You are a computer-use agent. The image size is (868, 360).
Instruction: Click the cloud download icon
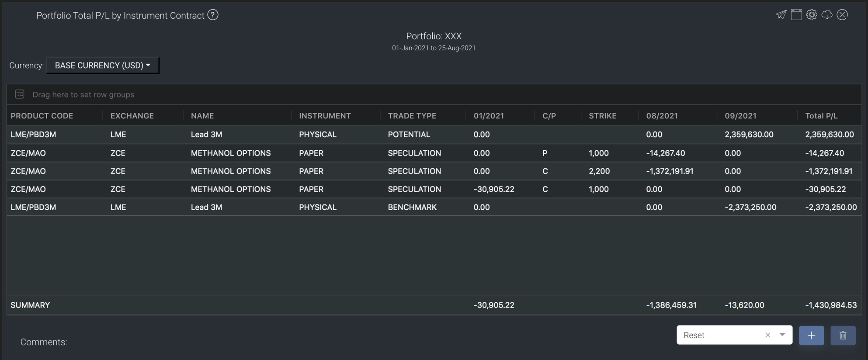tap(827, 15)
